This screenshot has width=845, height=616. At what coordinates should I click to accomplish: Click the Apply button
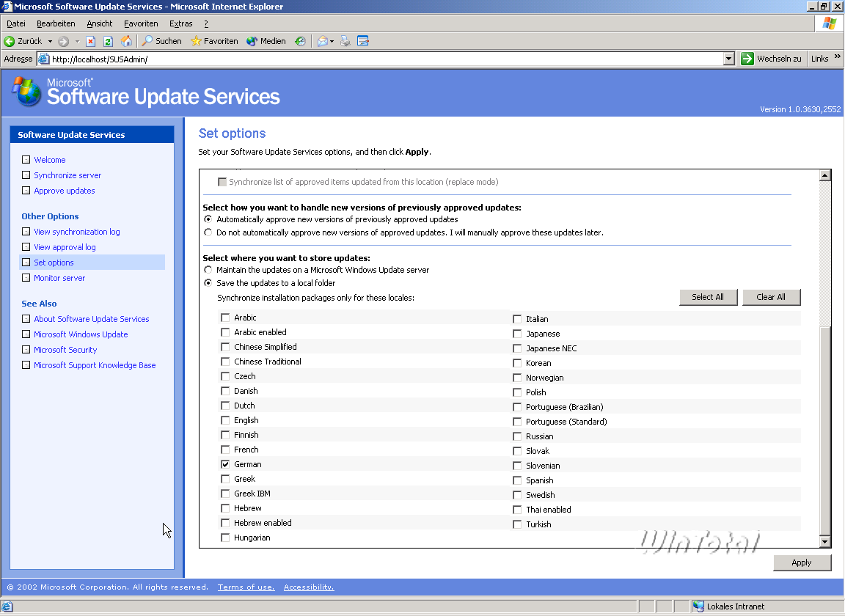click(802, 562)
